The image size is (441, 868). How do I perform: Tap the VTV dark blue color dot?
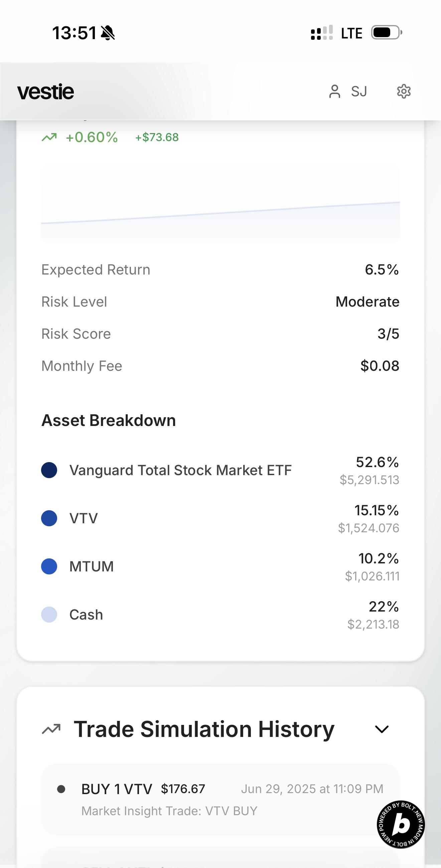tap(49, 518)
